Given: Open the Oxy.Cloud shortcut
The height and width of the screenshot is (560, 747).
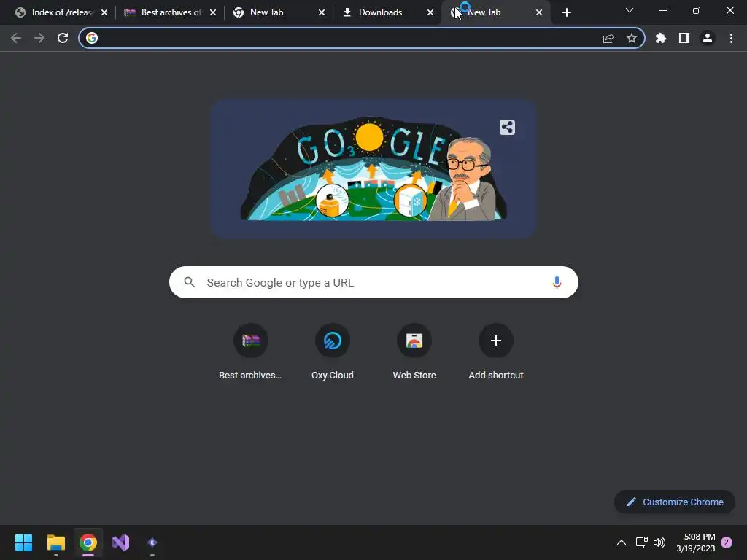Looking at the screenshot, I should tap(333, 352).
